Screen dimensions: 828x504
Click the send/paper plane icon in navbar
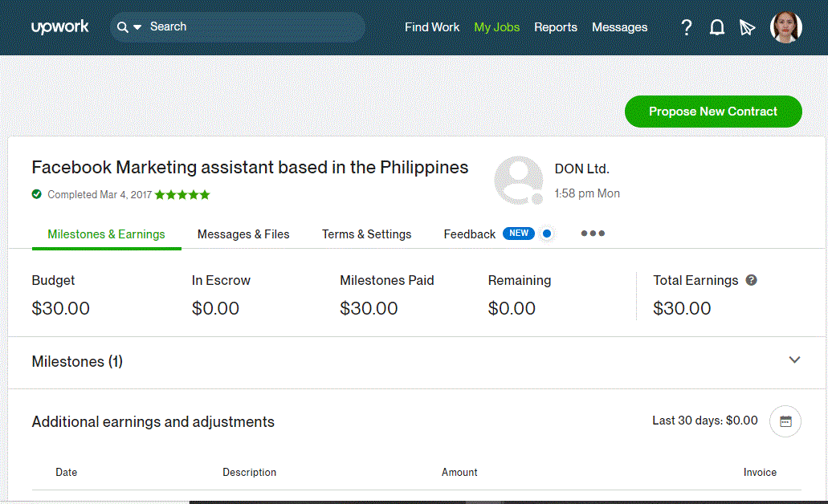tap(747, 27)
